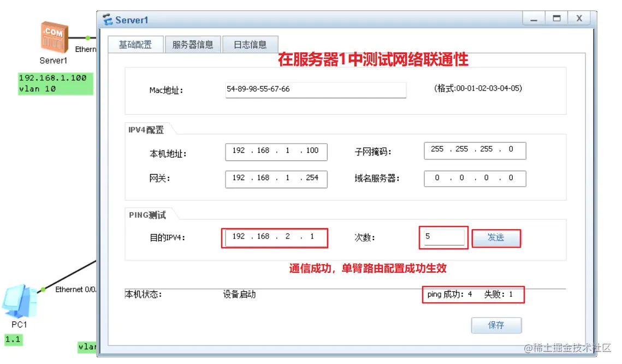Click the destination IPv4 field showing 192.168.2.1
622x364 pixels.
tap(275, 237)
